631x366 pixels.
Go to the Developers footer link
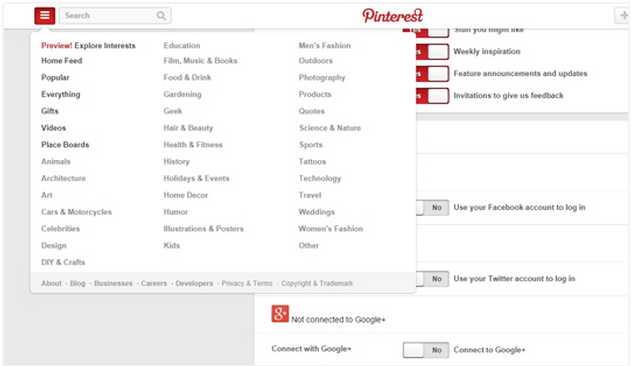(194, 283)
